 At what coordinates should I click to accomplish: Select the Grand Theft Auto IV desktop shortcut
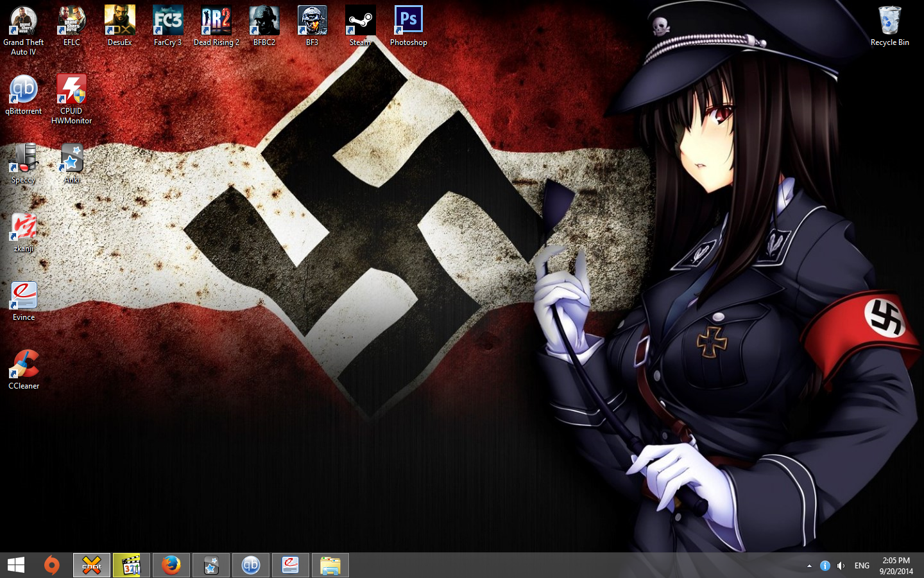click(x=24, y=30)
